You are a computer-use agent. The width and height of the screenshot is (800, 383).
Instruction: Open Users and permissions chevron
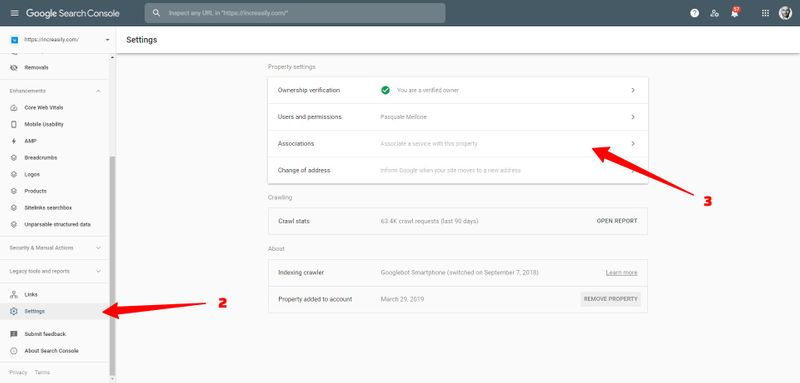(633, 117)
